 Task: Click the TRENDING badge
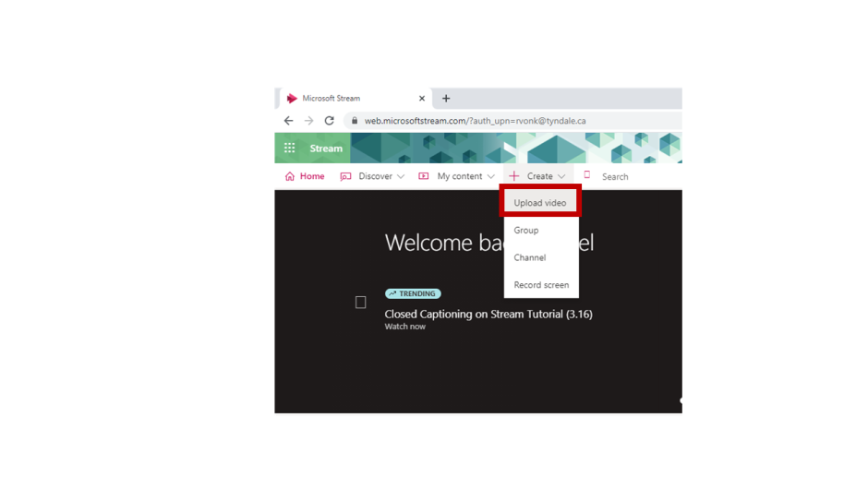coord(413,293)
